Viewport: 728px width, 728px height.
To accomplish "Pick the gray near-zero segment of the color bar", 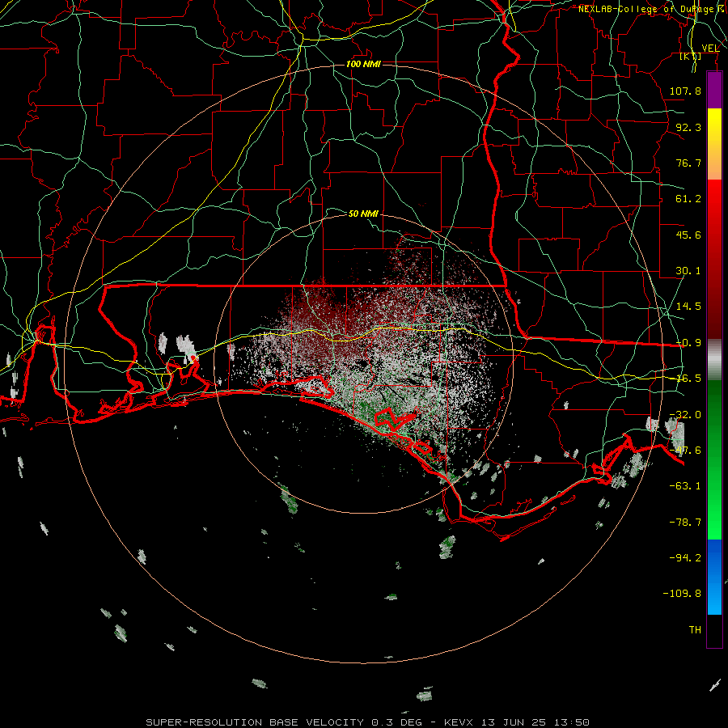I will [x=714, y=360].
